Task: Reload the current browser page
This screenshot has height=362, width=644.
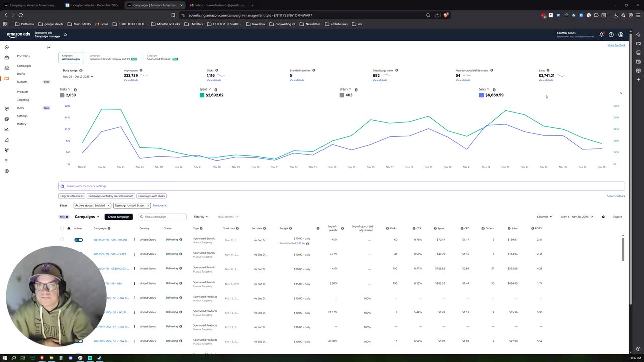Action: click(x=21, y=15)
